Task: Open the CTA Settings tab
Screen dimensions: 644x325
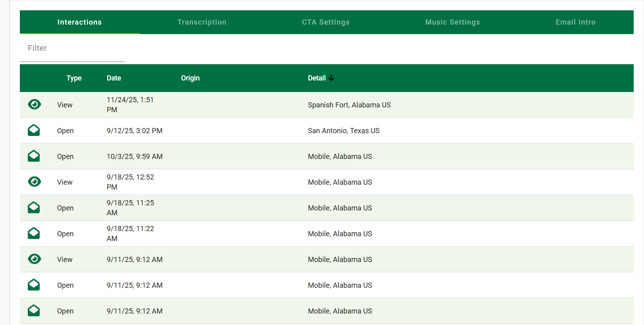Action: coord(326,22)
